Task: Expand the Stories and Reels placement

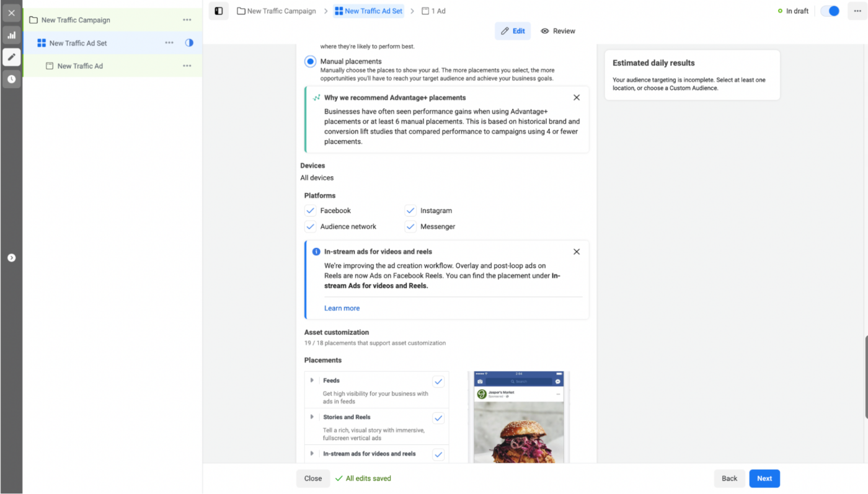Action: (x=313, y=417)
